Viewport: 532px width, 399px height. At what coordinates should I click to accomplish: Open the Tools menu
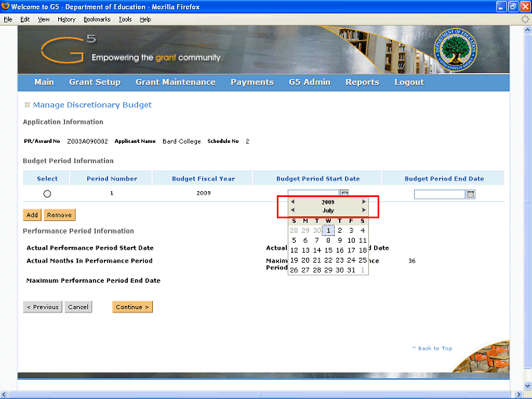point(125,20)
